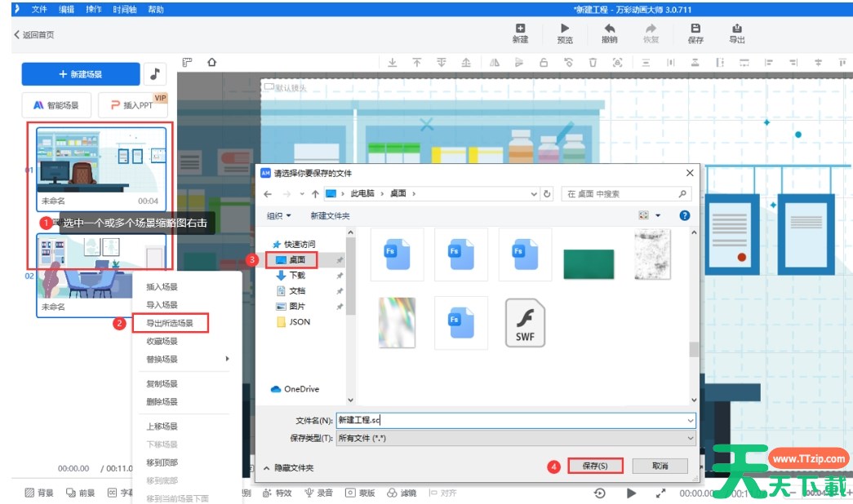Image resolution: width=853 pixels, height=504 pixels.
Task: Toggle the lock icon in the alignment toolbar
Action: click(544, 62)
